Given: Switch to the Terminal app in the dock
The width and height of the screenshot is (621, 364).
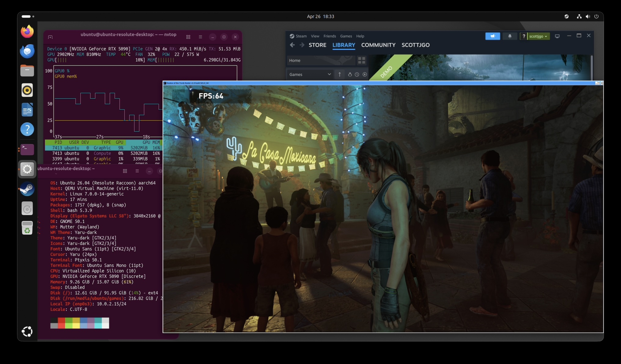Looking at the screenshot, I should click(27, 149).
